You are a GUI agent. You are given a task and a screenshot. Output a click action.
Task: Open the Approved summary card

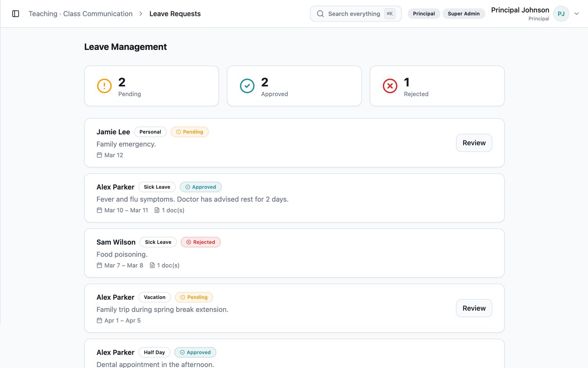point(294,86)
